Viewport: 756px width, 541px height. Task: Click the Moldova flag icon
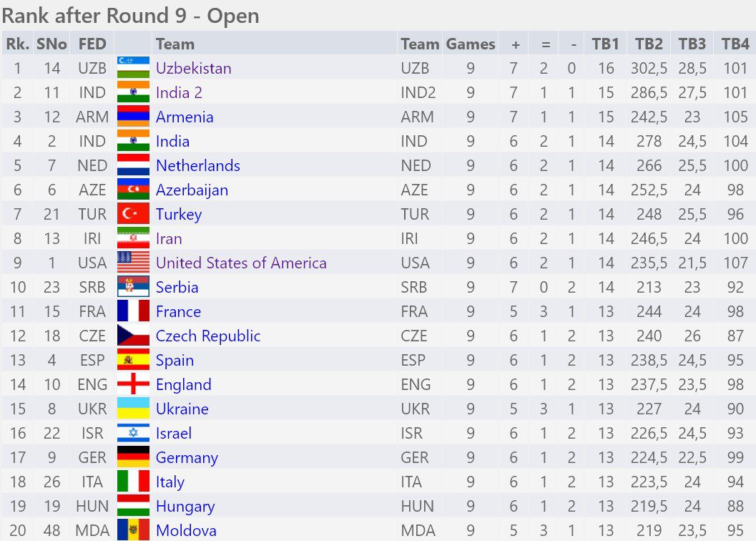[133, 530]
